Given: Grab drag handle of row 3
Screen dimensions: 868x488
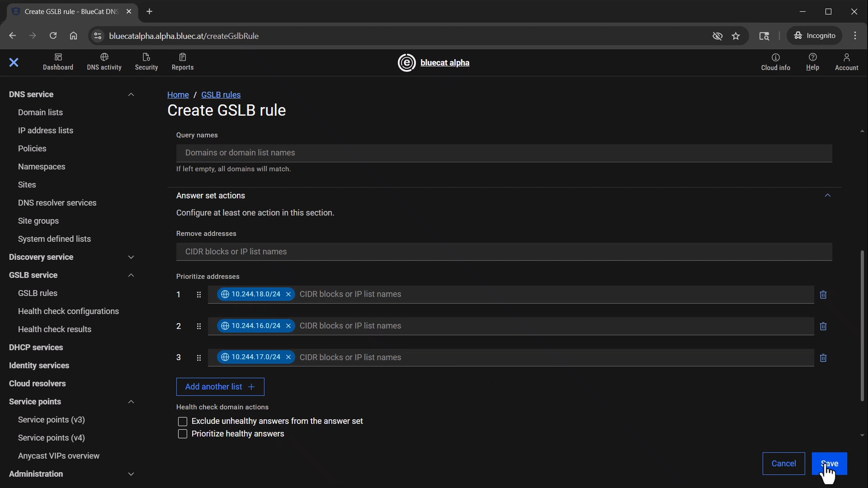Looking at the screenshot, I should point(198,358).
